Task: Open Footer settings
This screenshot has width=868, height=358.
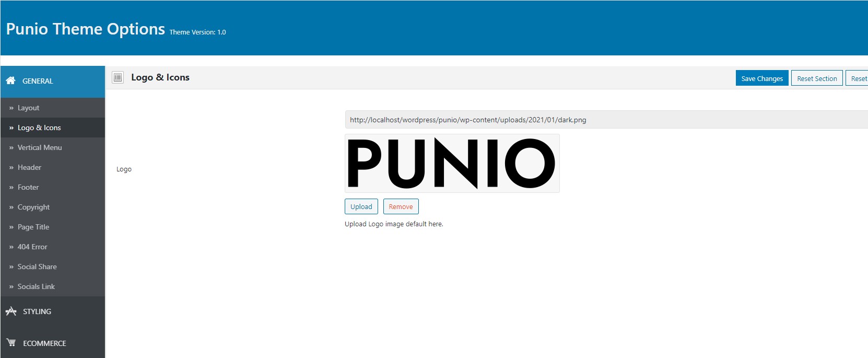Action: [53, 187]
